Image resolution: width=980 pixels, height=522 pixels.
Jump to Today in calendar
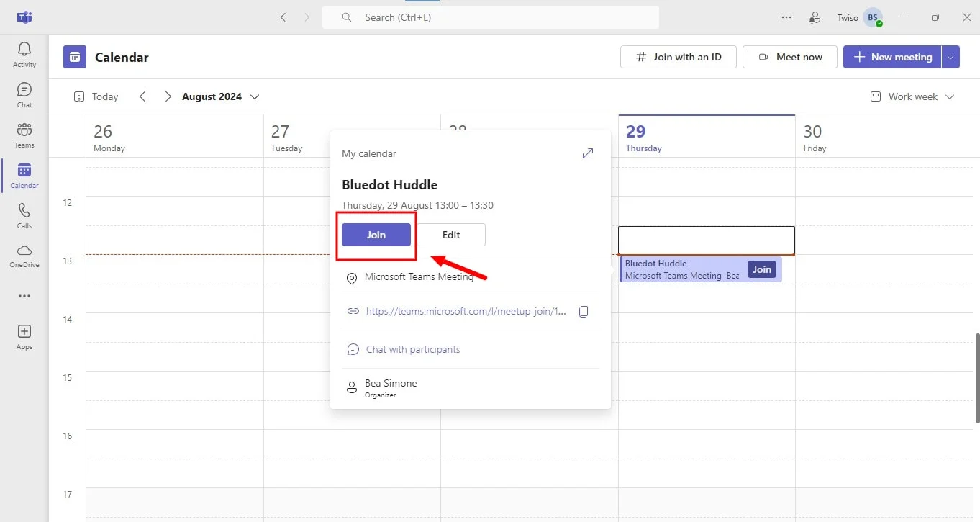[96, 96]
